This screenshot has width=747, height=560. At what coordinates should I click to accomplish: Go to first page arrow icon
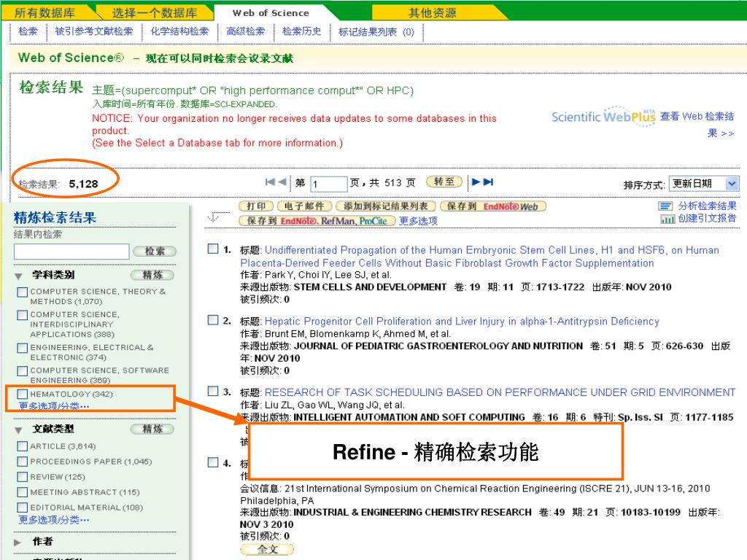pyautogui.click(x=270, y=182)
